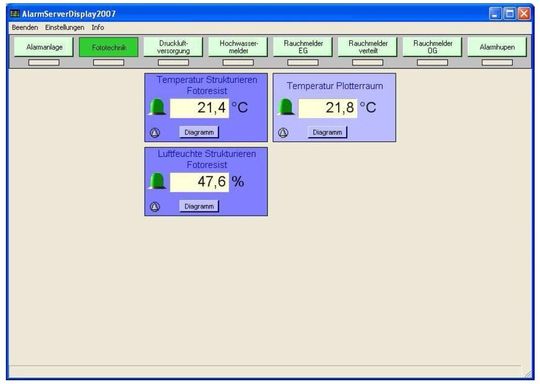
Task: Click status indicator below Druckluftversorgung button
Action: (x=173, y=62)
